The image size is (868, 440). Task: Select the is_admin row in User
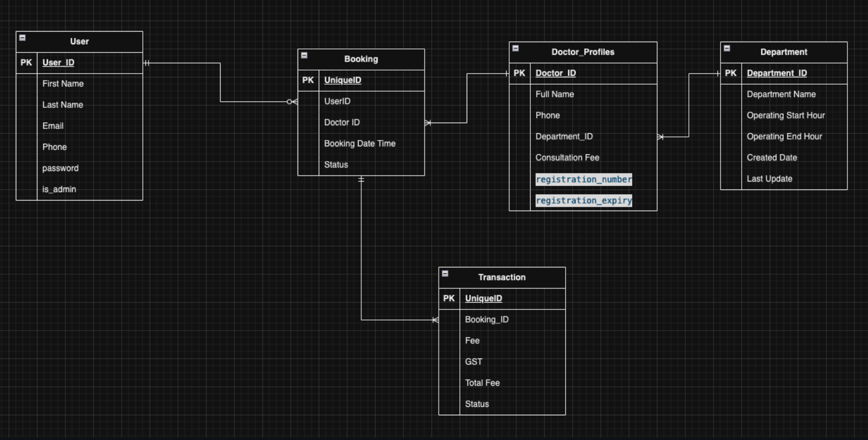59,189
